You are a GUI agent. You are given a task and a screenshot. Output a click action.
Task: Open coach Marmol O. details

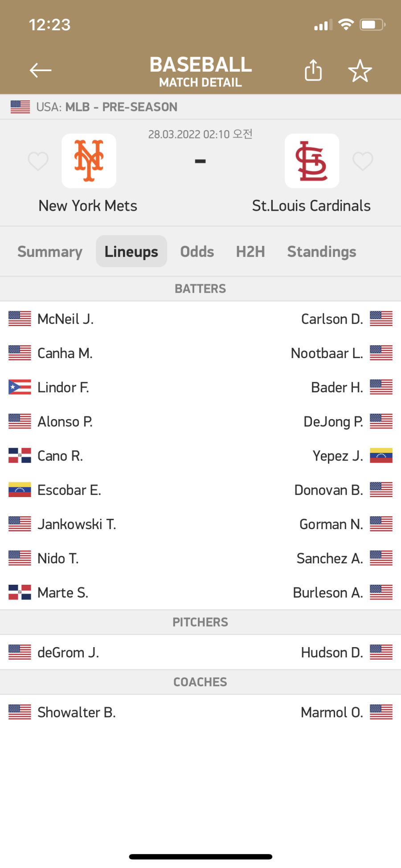click(332, 713)
